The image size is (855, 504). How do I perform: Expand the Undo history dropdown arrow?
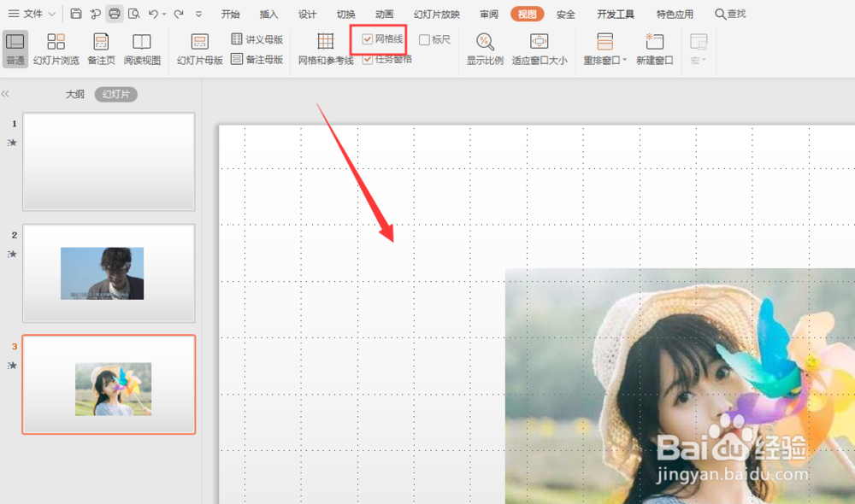click(163, 15)
